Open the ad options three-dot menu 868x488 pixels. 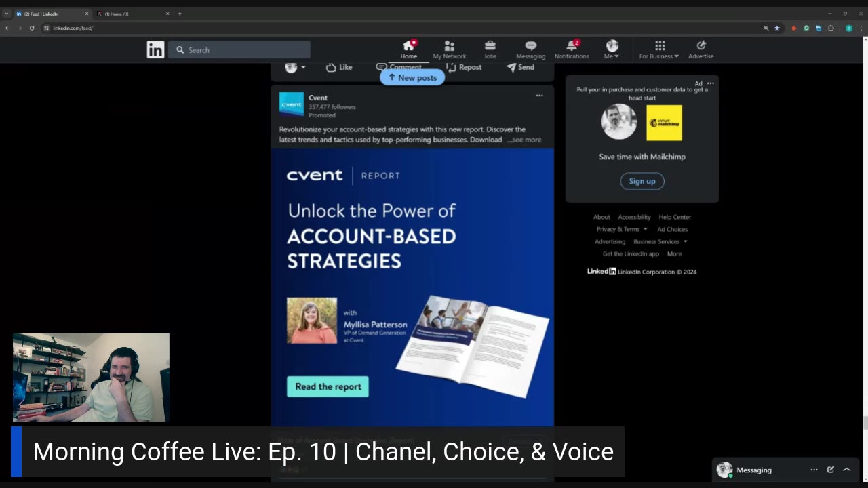(x=711, y=83)
